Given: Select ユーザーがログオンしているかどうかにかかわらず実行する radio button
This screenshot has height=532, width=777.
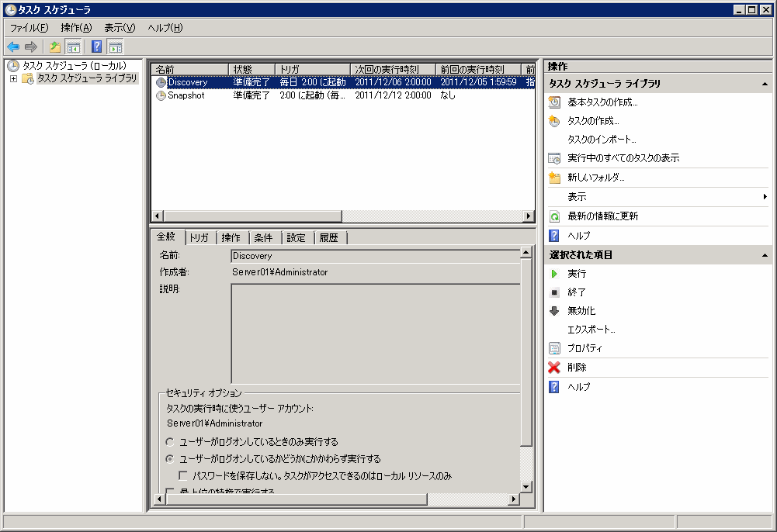Looking at the screenshot, I should (170, 459).
